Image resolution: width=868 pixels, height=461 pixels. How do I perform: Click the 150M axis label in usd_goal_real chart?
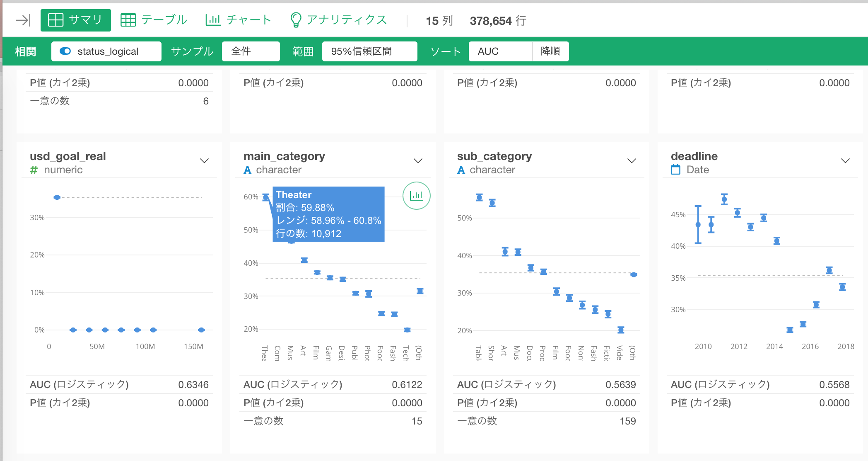194,347
